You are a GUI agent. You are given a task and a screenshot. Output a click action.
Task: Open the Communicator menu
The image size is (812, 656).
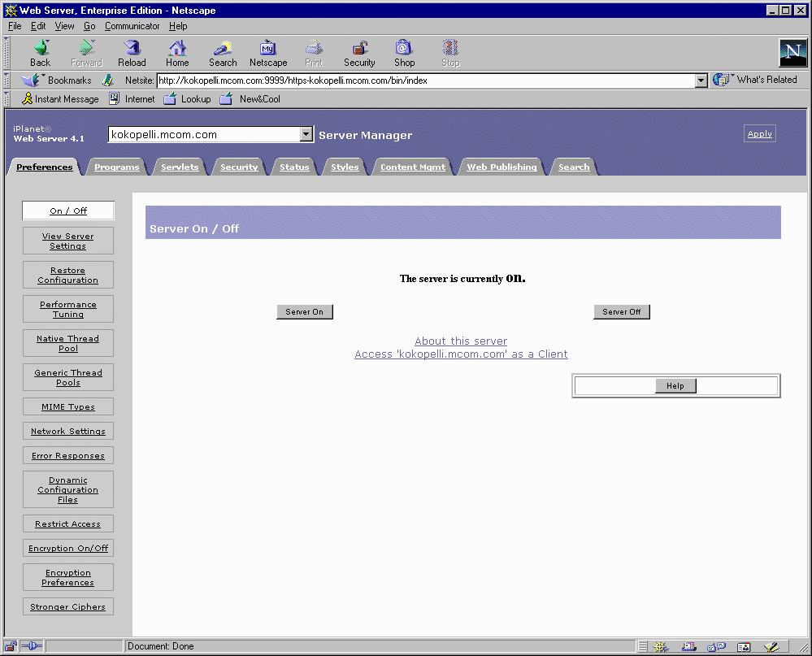pos(132,26)
